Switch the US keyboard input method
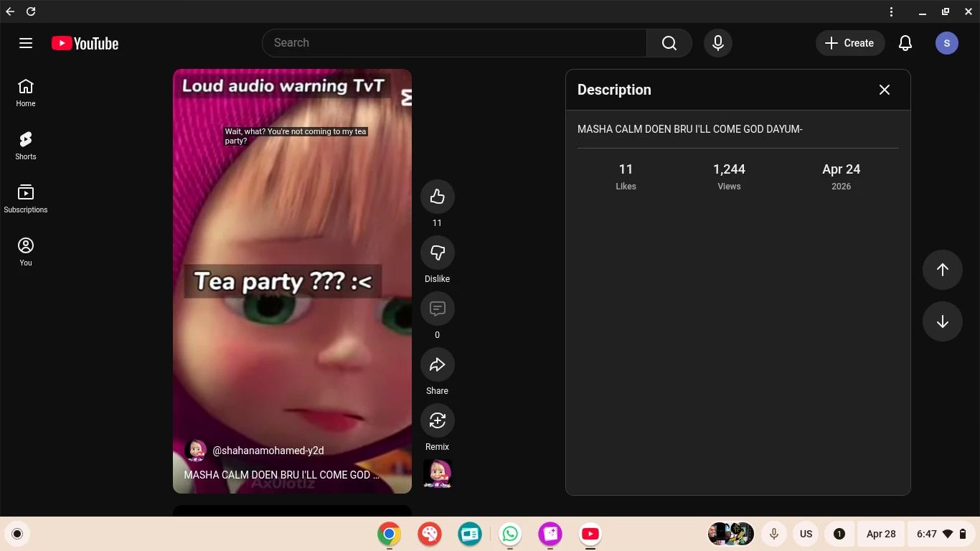980x551 pixels. 806,534
